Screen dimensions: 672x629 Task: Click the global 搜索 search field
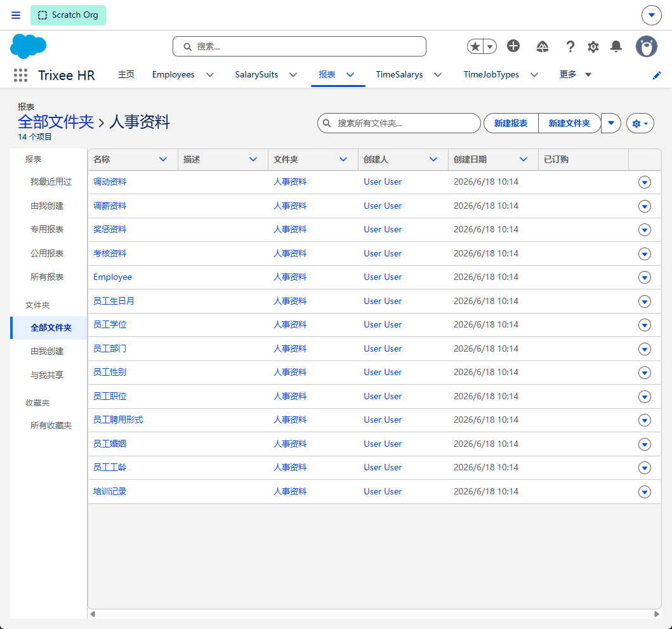[299, 46]
